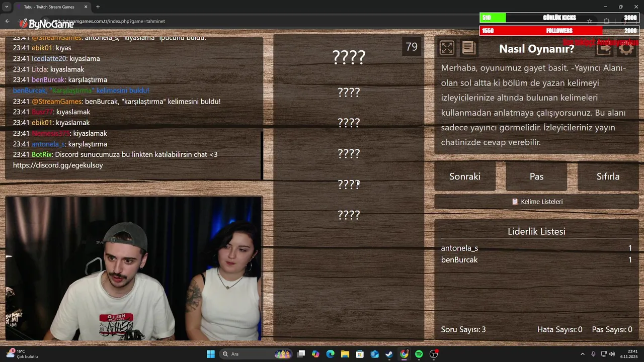Click the chat panel scrollbar
This screenshot has height=362, width=644.
coord(262,155)
